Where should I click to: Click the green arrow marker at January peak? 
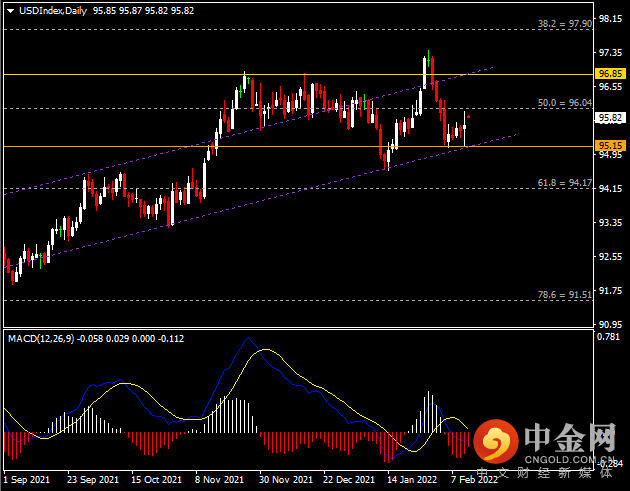(429, 62)
